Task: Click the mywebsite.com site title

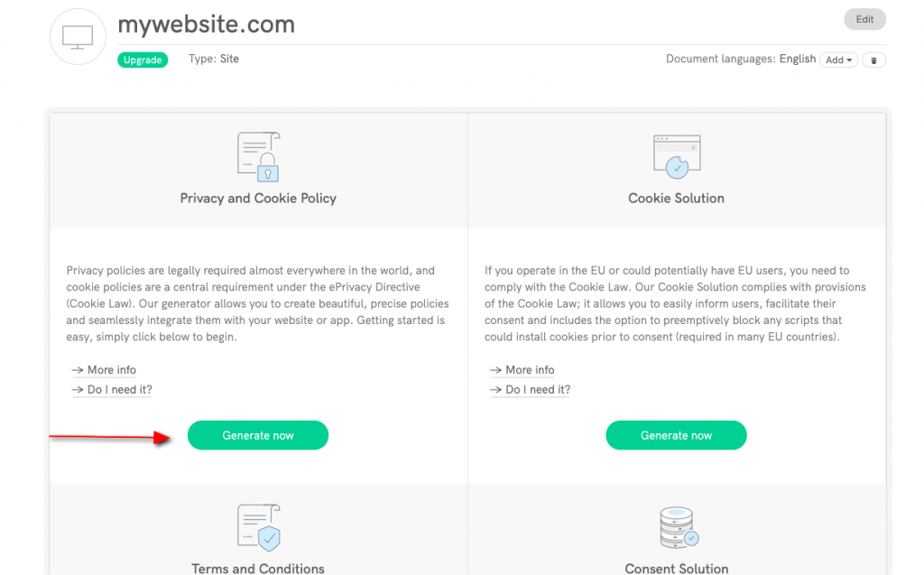Action: click(206, 24)
